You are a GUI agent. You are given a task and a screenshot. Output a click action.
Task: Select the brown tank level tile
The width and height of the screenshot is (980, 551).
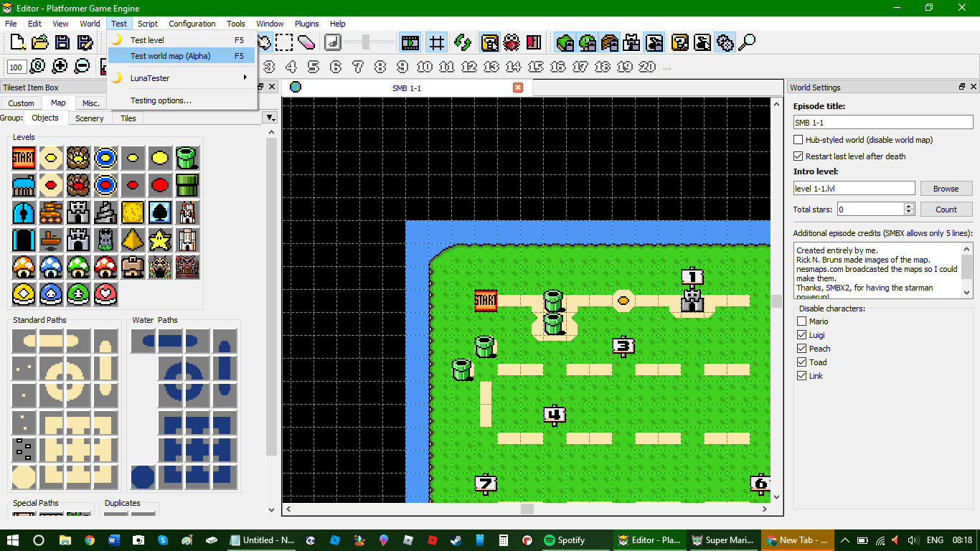pos(51,212)
